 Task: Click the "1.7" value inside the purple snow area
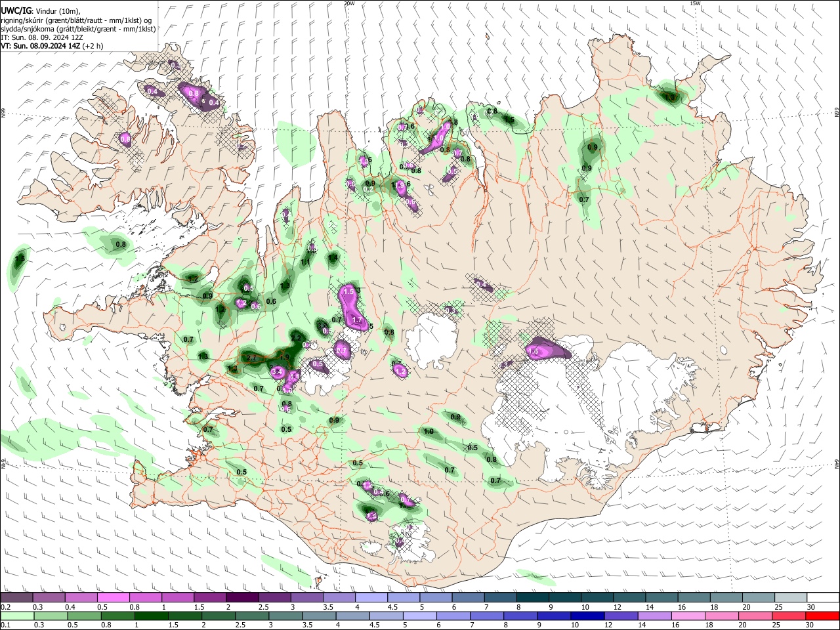click(x=357, y=320)
